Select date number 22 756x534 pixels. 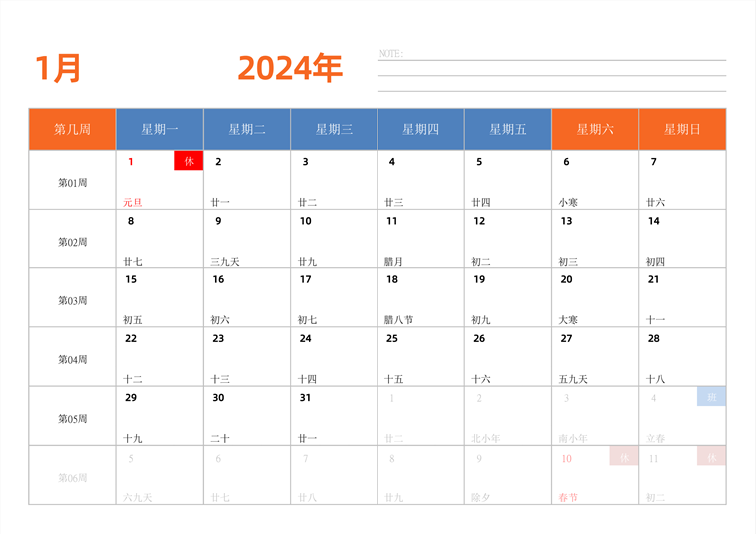point(131,339)
